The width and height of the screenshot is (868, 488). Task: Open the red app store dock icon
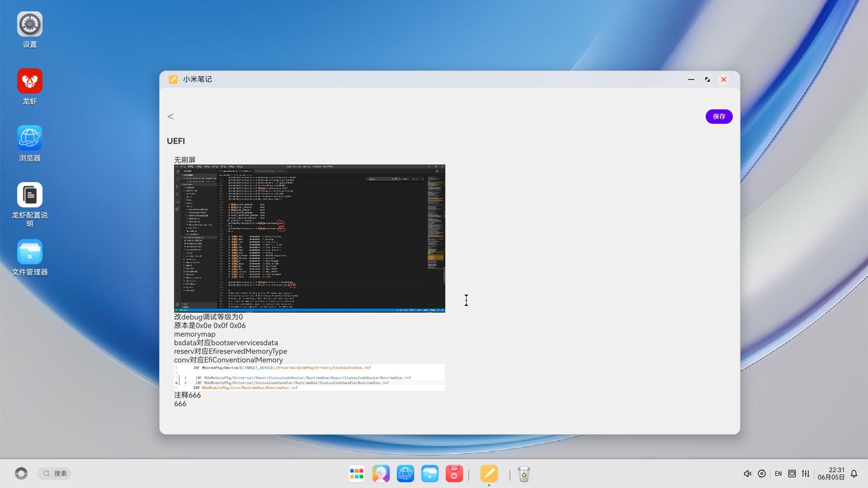[x=454, y=474]
